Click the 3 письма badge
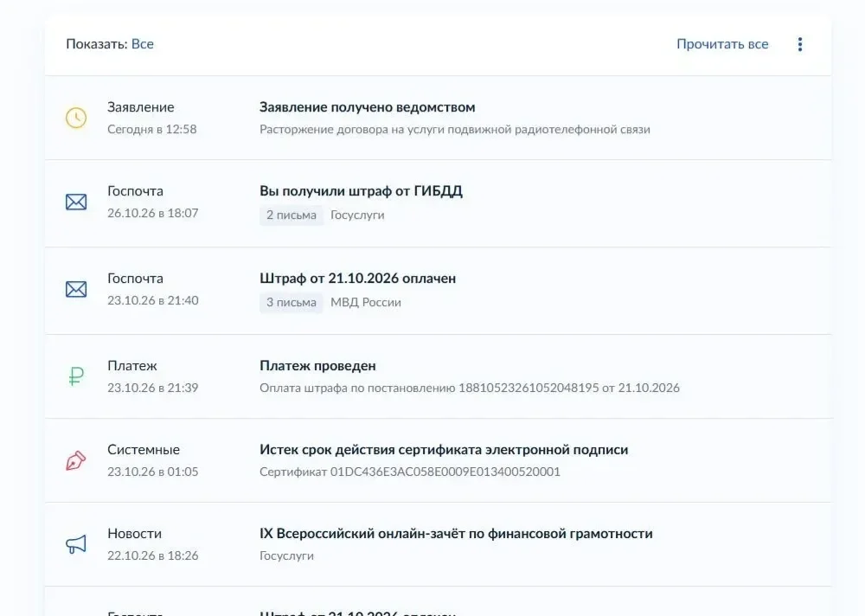This screenshot has width=865, height=616. coord(292,302)
